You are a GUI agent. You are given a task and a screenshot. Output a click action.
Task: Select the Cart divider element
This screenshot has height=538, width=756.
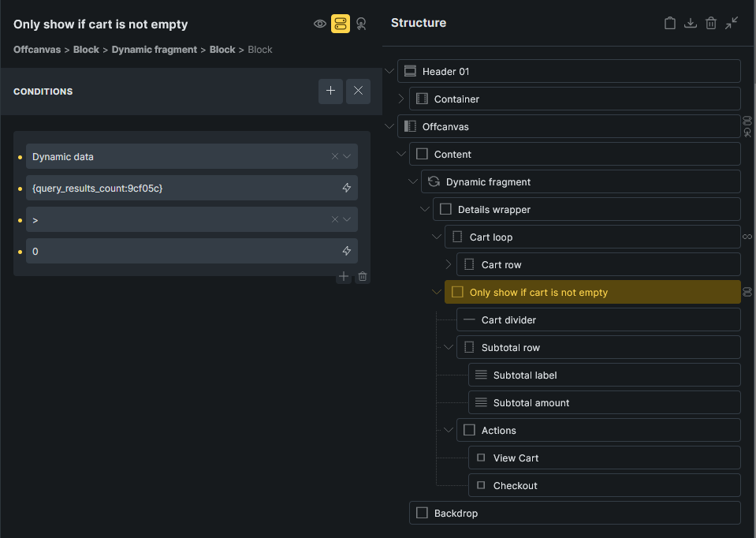coord(598,320)
